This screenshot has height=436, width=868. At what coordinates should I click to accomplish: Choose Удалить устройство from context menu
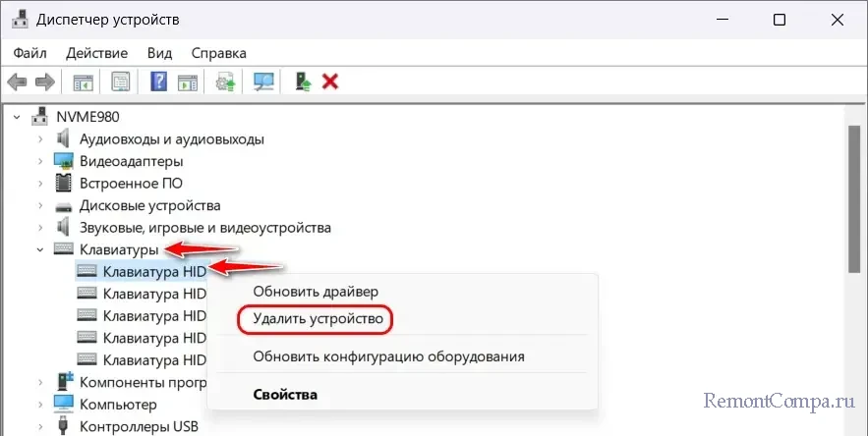[x=317, y=319]
